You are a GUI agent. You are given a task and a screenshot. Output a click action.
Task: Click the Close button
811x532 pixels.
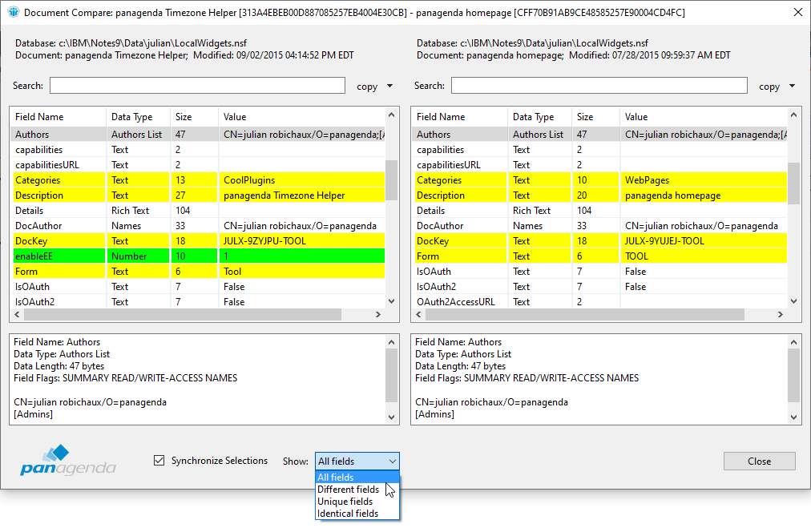coord(759,461)
